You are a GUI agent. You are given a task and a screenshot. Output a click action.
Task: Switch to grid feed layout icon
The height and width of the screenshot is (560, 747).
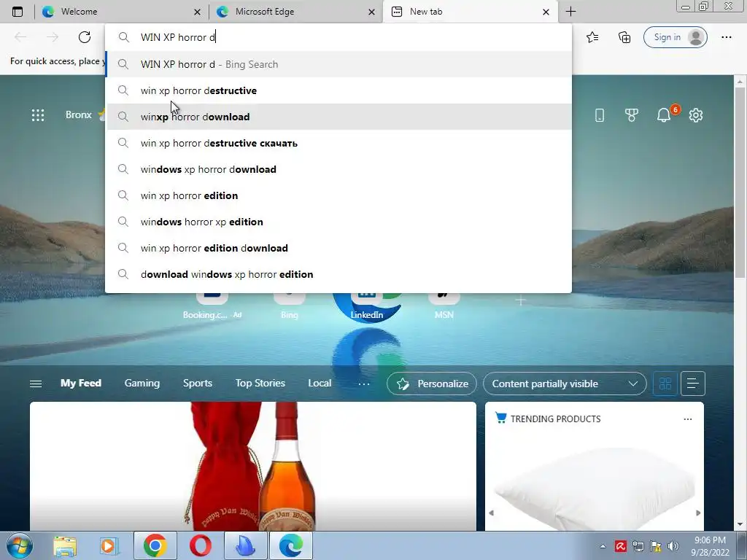pos(665,384)
